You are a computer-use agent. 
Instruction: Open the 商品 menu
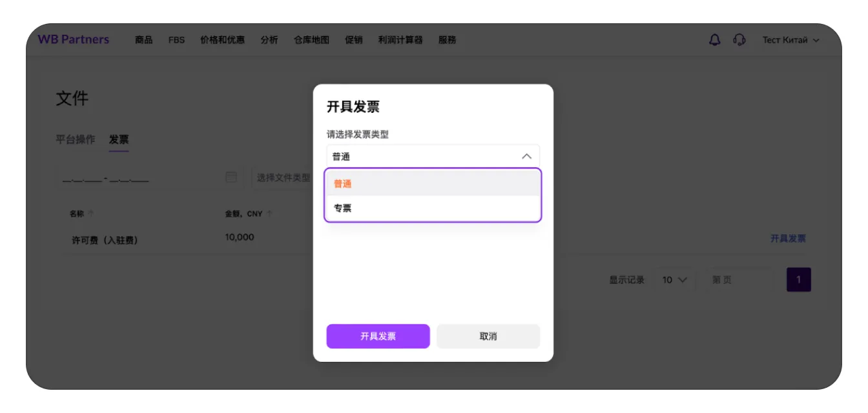[x=143, y=40]
